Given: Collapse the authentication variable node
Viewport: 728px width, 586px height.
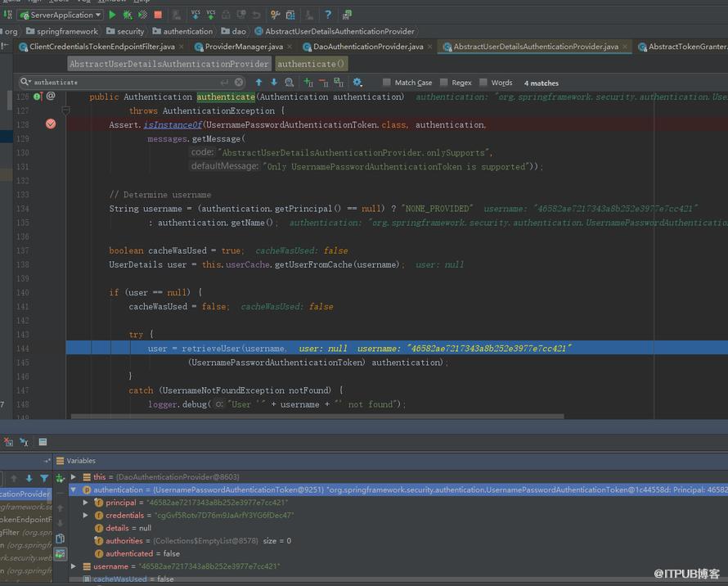Looking at the screenshot, I should tap(74, 489).
